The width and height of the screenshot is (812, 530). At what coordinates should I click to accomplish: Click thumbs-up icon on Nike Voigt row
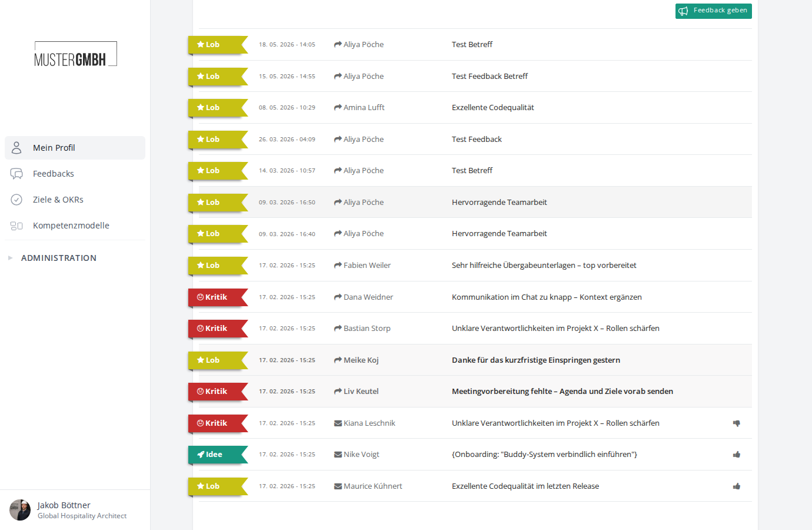tap(736, 455)
